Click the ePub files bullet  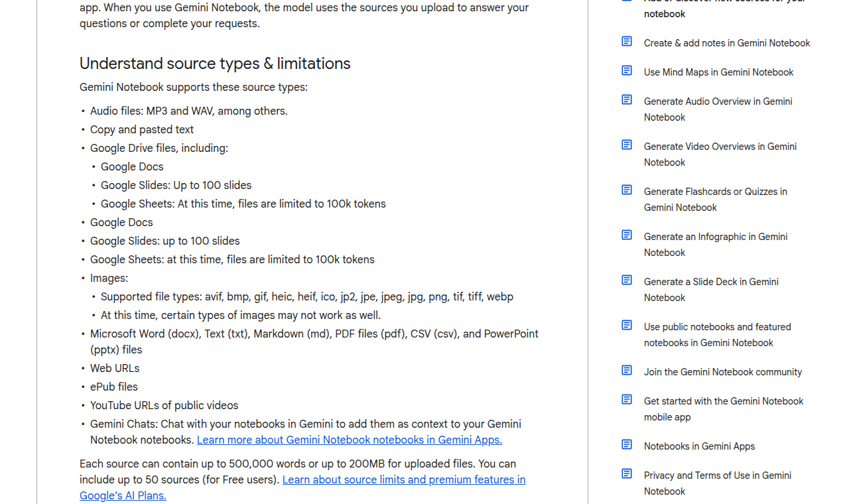pos(114,387)
